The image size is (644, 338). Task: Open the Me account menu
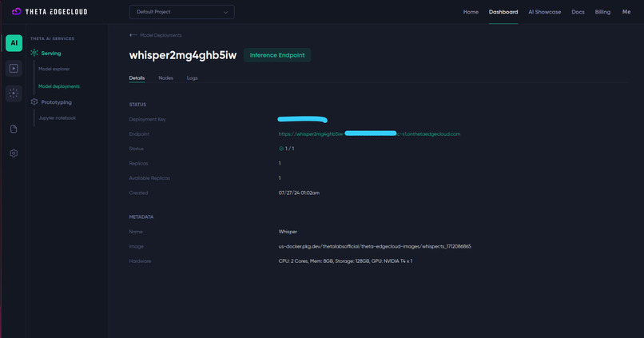pyautogui.click(x=626, y=12)
